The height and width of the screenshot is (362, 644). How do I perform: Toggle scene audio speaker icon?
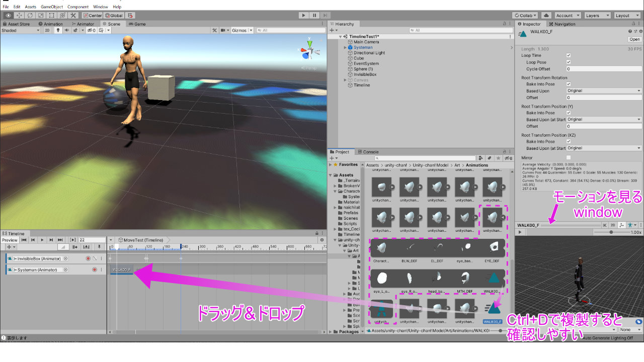(x=66, y=30)
